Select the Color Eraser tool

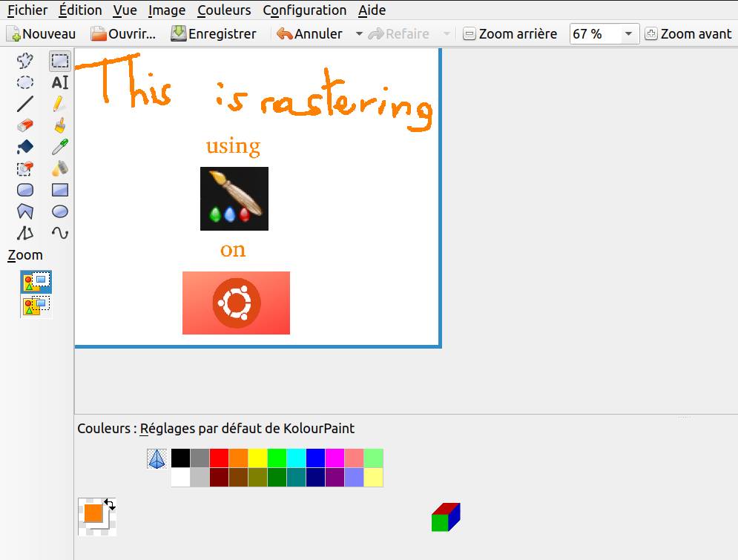pyautogui.click(x=25, y=168)
